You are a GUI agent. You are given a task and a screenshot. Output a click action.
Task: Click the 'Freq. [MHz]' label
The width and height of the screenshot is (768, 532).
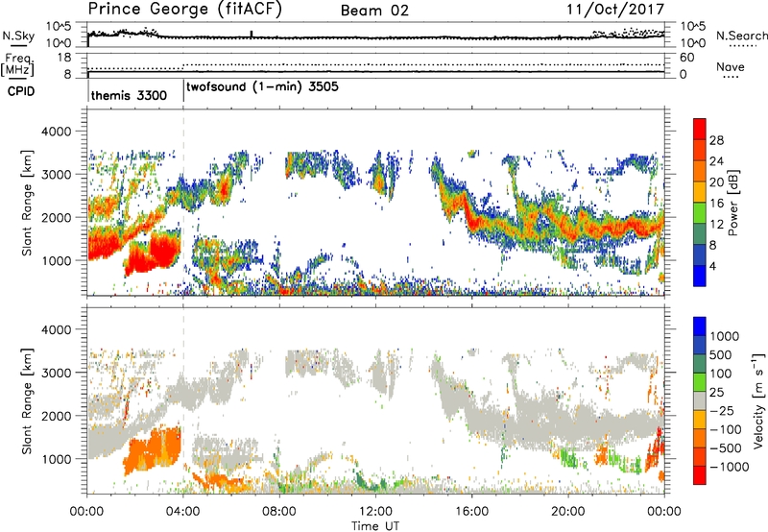pos(18,64)
